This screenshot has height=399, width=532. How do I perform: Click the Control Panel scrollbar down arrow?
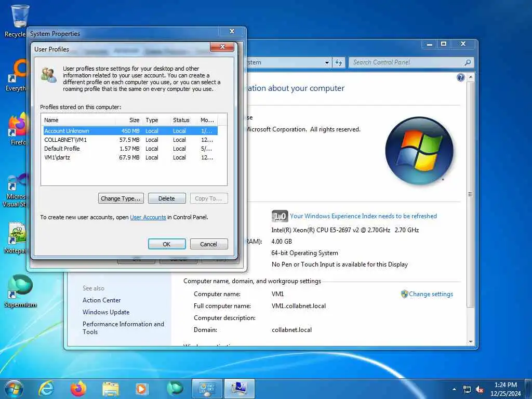coord(471,341)
